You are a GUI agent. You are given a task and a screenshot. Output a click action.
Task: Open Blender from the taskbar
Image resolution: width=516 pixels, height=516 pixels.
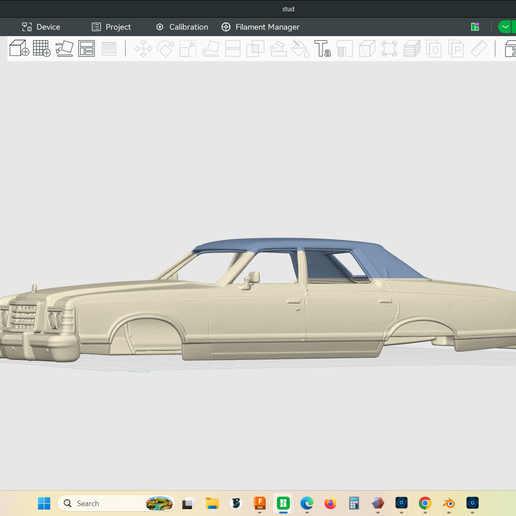tap(449, 503)
